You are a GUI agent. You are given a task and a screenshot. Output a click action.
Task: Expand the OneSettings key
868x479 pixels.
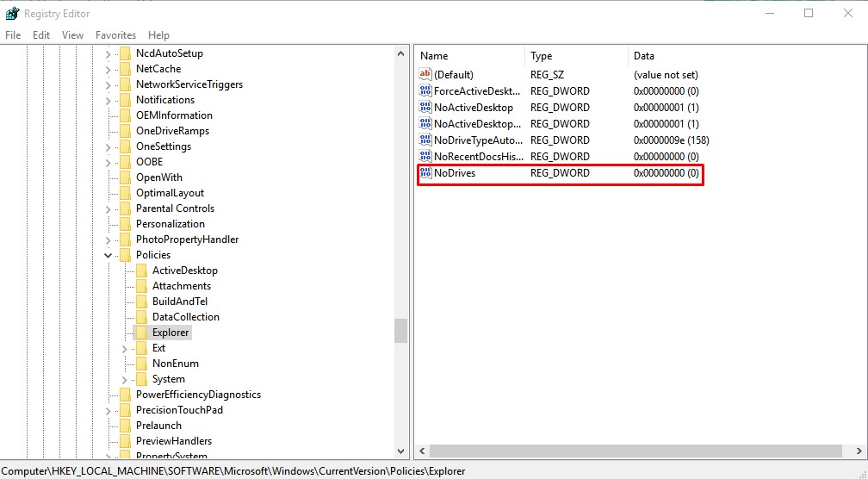(108, 147)
